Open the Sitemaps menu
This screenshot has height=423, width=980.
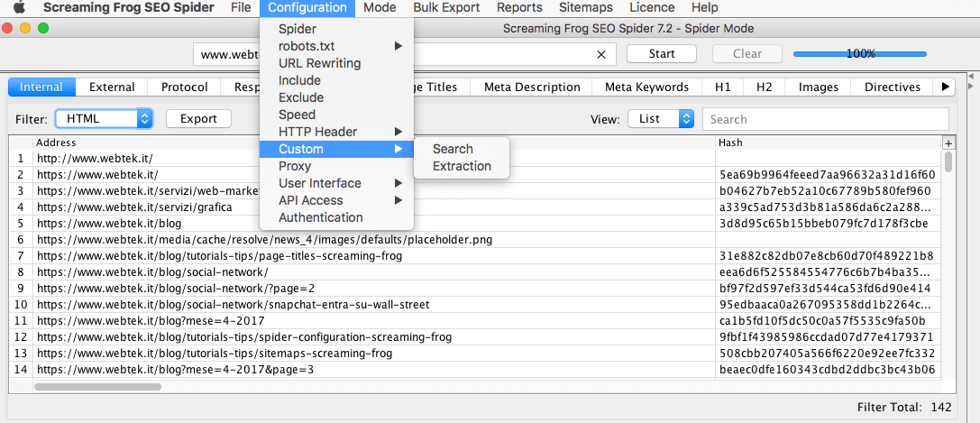tap(586, 7)
